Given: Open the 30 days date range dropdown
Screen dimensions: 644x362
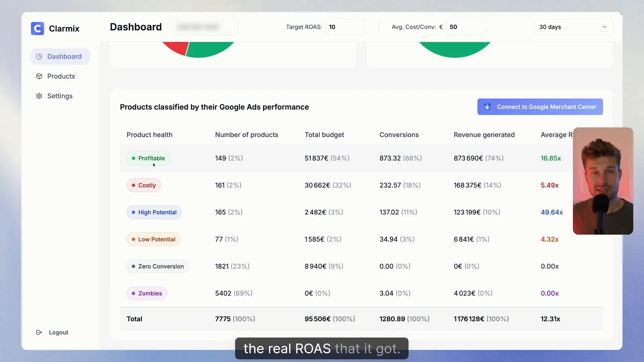Looking at the screenshot, I should click(573, 27).
